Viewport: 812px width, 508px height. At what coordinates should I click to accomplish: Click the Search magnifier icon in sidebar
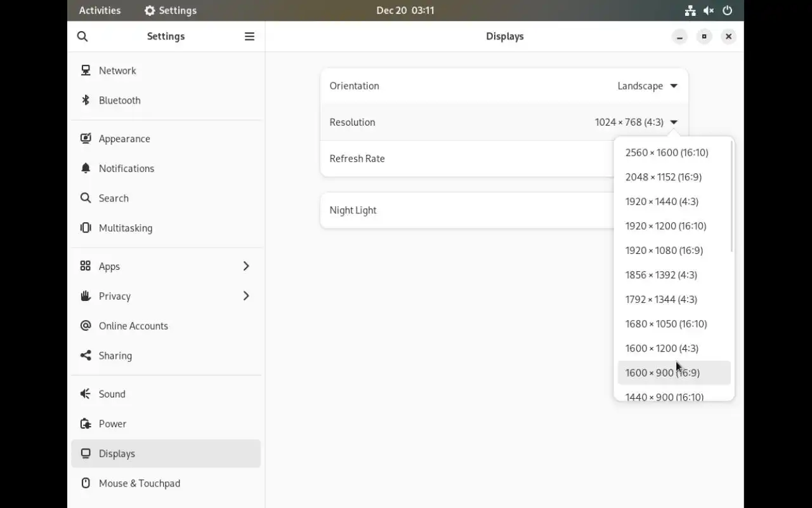(x=86, y=198)
